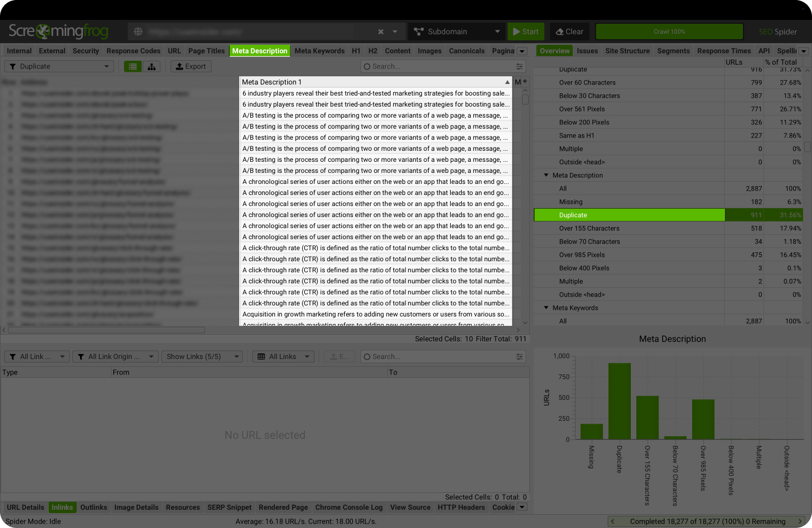Expand more main tabs dropdown arrow
The width and height of the screenshot is (812, 528).
click(522, 51)
